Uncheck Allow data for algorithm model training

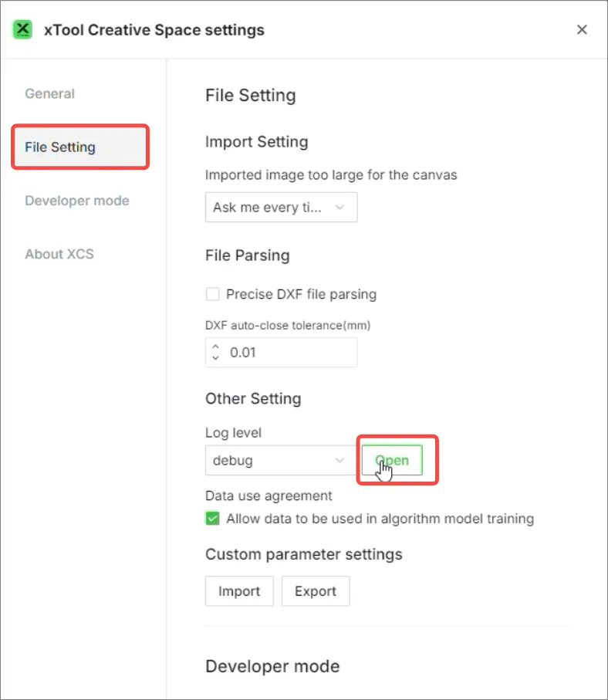click(x=212, y=519)
